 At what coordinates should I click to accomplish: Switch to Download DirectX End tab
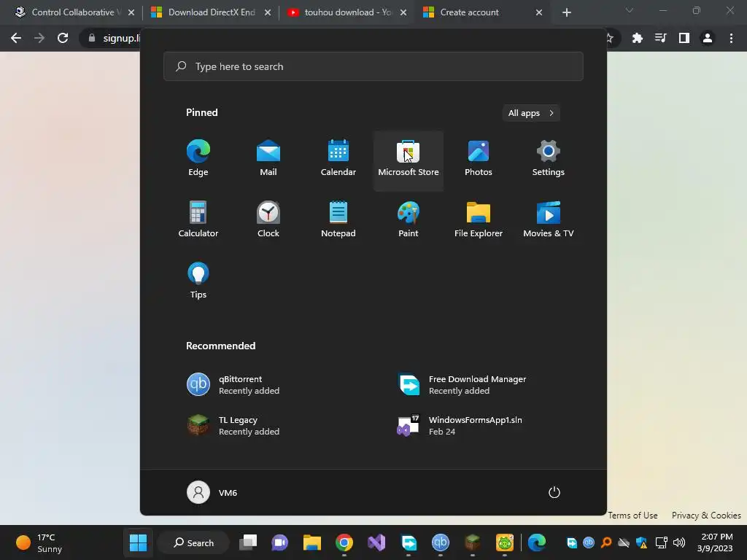pos(209,12)
